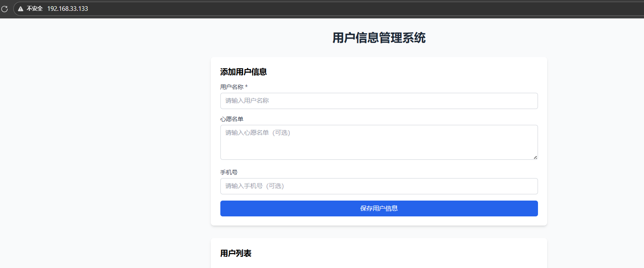
Task: Click into the 心愿名单 textarea
Action: click(379, 146)
